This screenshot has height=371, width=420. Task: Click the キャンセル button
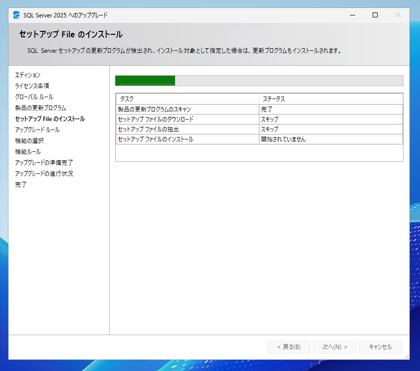click(x=380, y=347)
